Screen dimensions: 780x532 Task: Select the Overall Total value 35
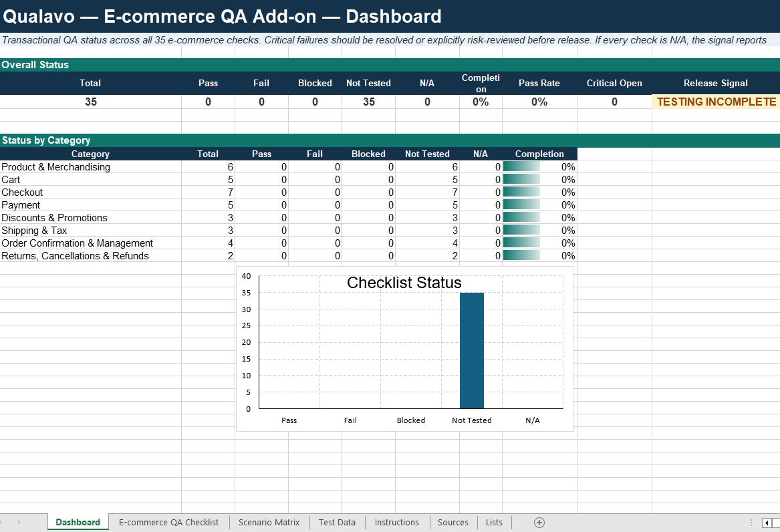click(90, 102)
